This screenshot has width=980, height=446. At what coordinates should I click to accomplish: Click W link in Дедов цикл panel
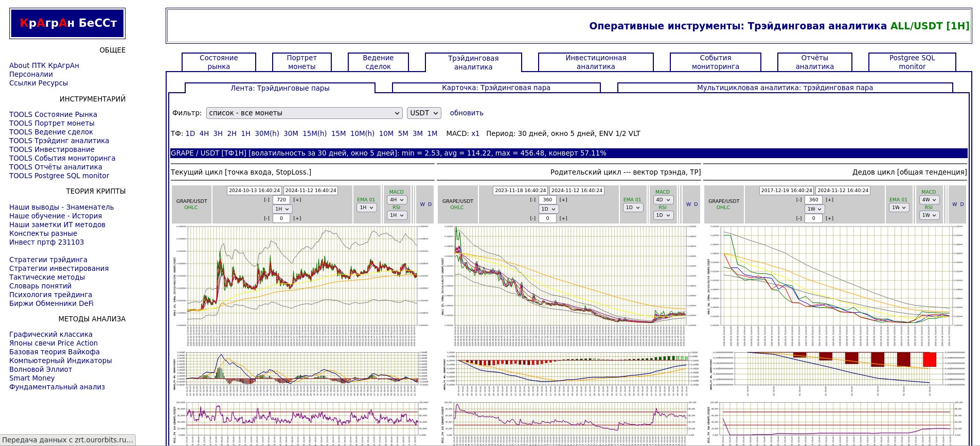tap(954, 204)
